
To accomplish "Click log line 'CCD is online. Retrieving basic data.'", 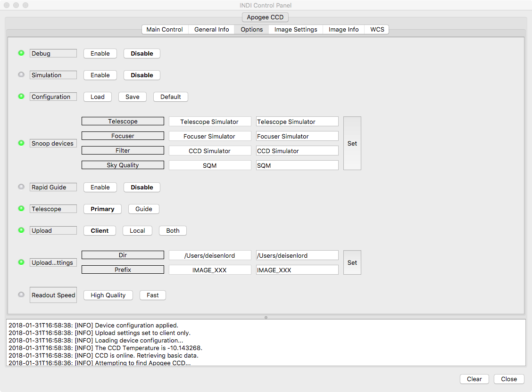I will point(103,355).
